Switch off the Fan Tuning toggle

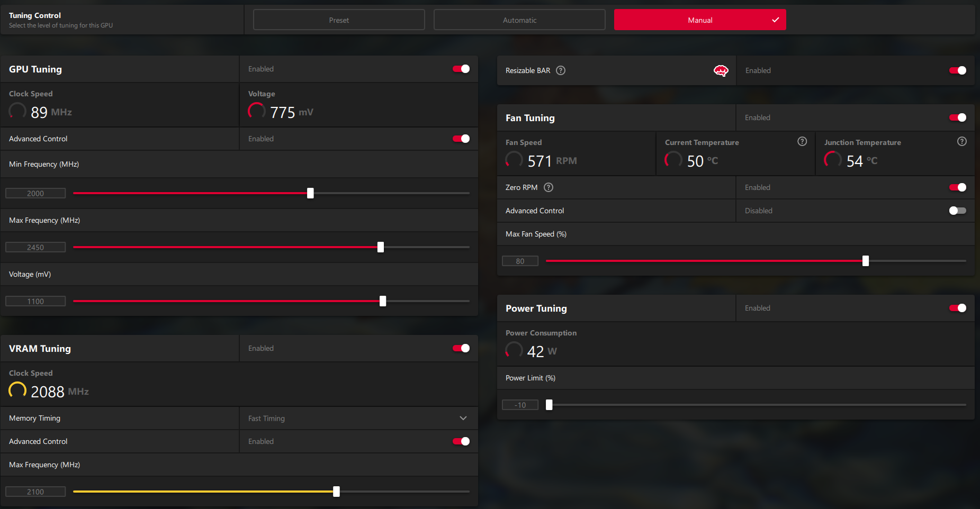[958, 117]
